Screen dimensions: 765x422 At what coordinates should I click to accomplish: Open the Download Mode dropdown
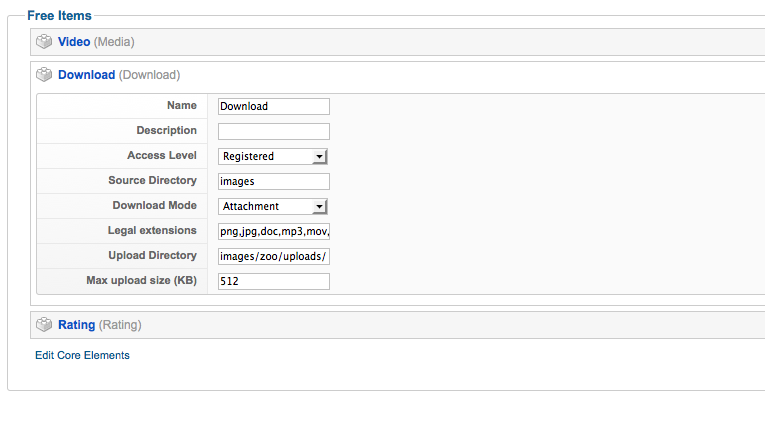tap(274, 206)
